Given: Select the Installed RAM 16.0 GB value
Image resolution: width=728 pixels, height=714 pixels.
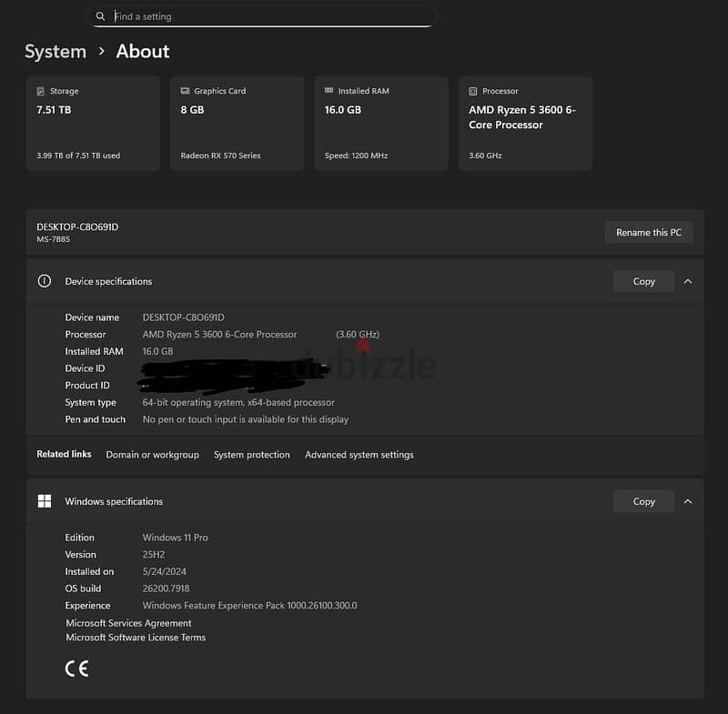Looking at the screenshot, I should [157, 351].
